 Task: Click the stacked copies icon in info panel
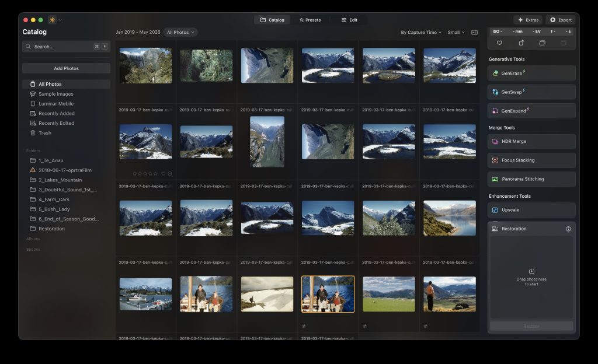click(543, 43)
